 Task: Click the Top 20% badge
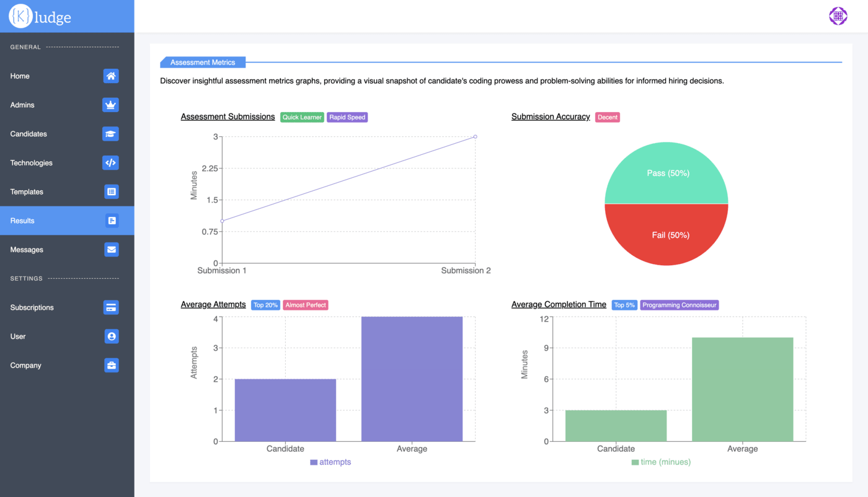click(265, 305)
